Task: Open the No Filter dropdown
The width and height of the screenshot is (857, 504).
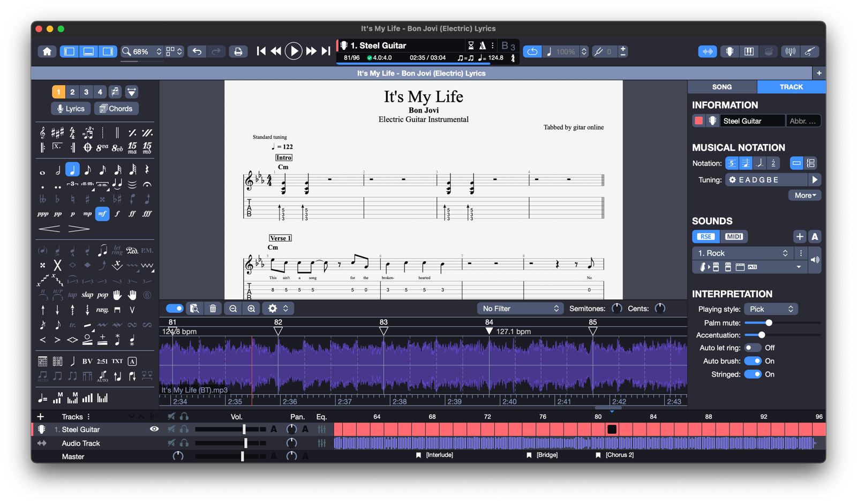Action: (x=520, y=309)
